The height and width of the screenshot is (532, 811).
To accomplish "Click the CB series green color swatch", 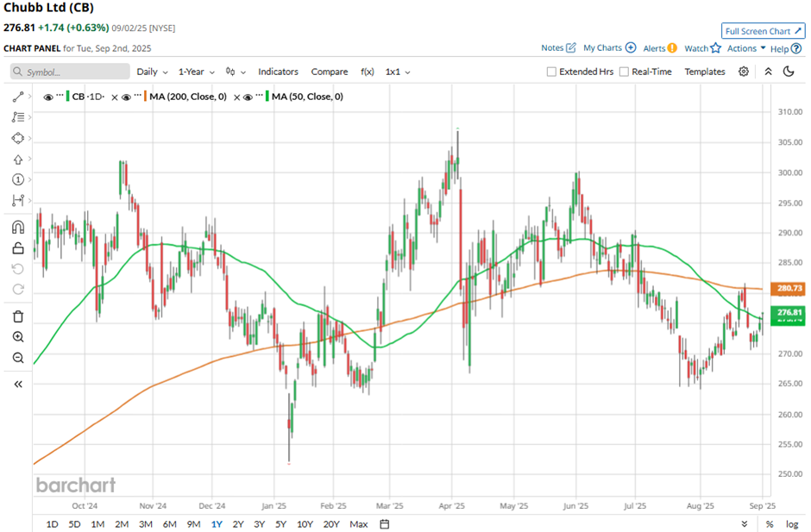I will pos(68,97).
